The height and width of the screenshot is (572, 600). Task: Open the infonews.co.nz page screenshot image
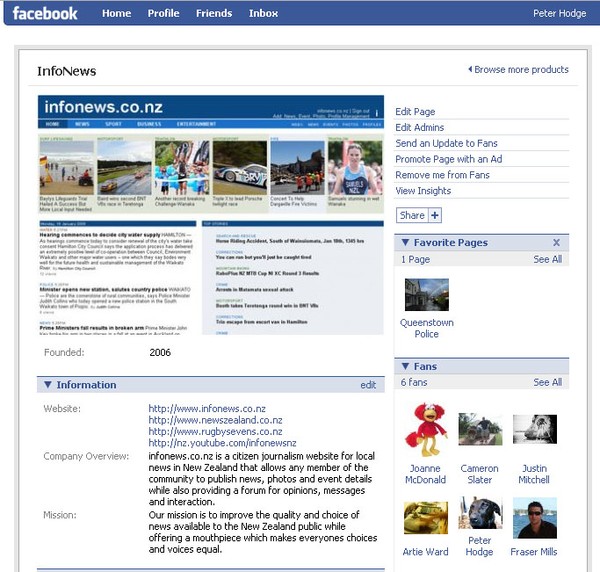[211, 215]
